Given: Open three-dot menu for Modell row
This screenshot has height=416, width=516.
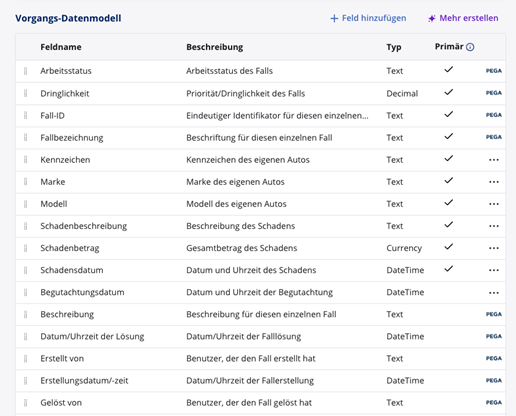Looking at the screenshot, I should (x=494, y=204).
